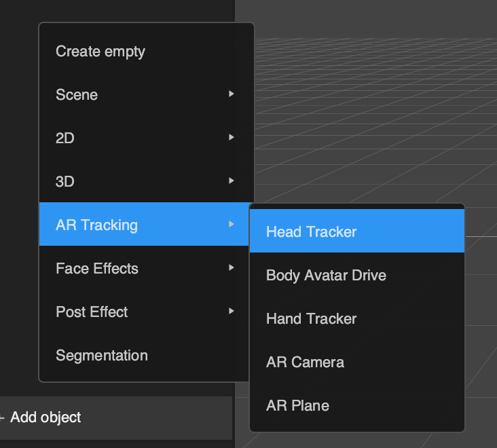497x448 pixels.
Task: Open the Post Effect submenu arrow
Action: click(232, 311)
